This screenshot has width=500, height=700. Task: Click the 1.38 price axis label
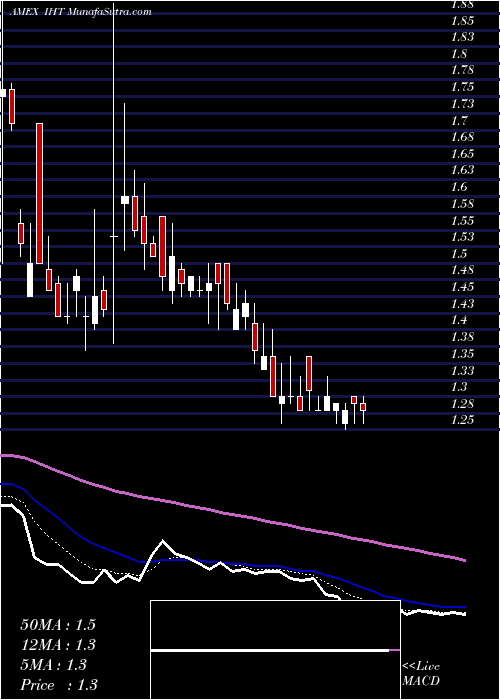(462, 337)
